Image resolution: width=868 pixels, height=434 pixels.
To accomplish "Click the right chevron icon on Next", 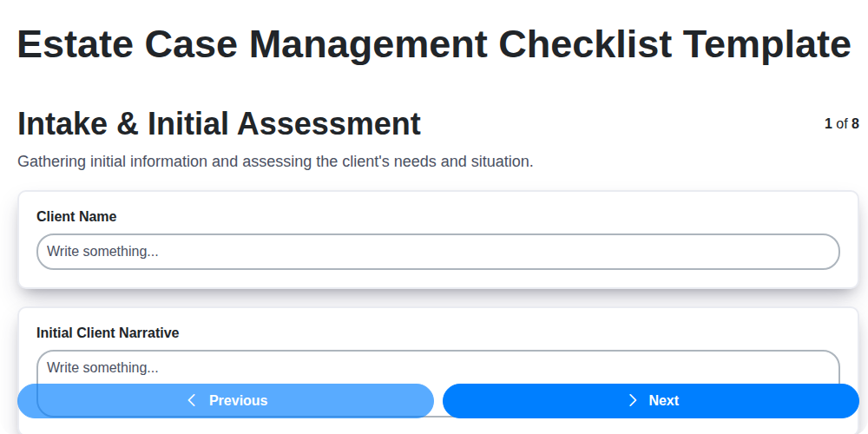I will (633, 400).
